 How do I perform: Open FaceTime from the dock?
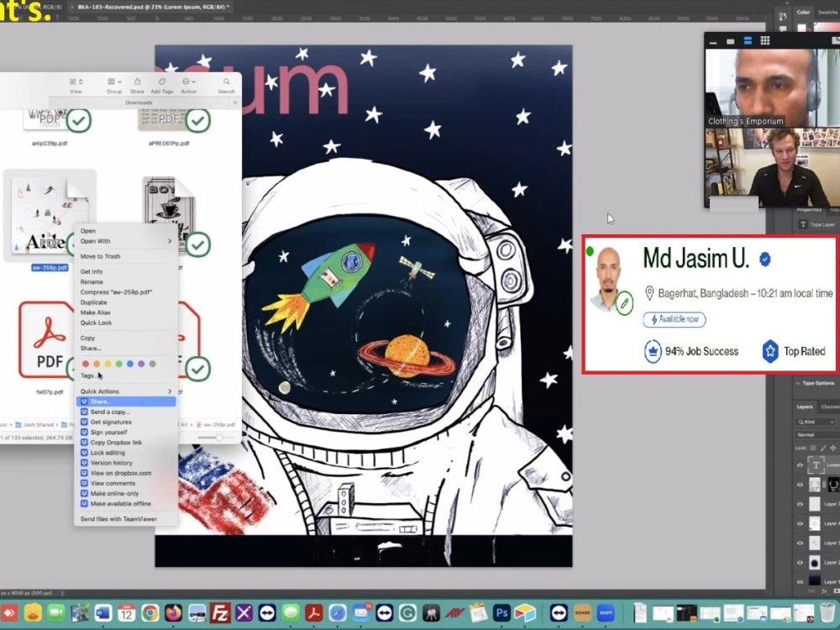[x=55, y=613]
